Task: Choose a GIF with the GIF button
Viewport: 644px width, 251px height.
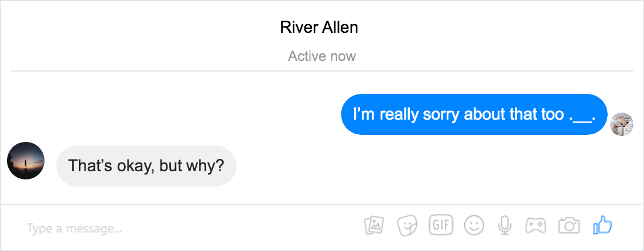Action: pyautogui.click(x=441, y=225)
